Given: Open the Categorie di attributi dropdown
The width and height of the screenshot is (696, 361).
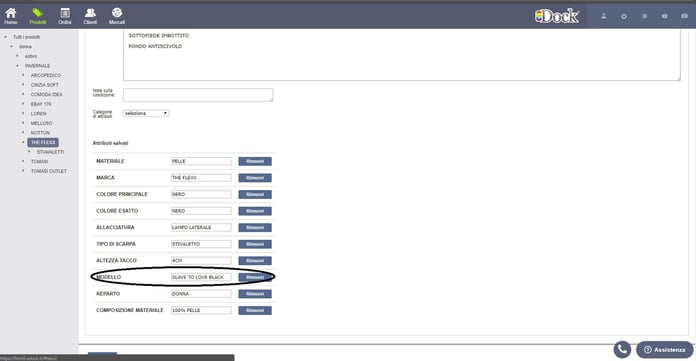Looking at the screenshot, I should [x=146, y=113].
